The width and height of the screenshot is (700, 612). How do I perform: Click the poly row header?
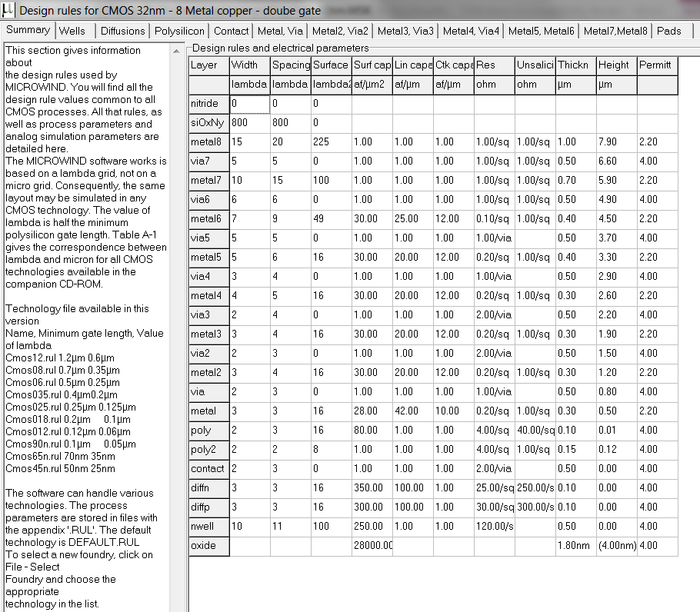click(209, 430)
